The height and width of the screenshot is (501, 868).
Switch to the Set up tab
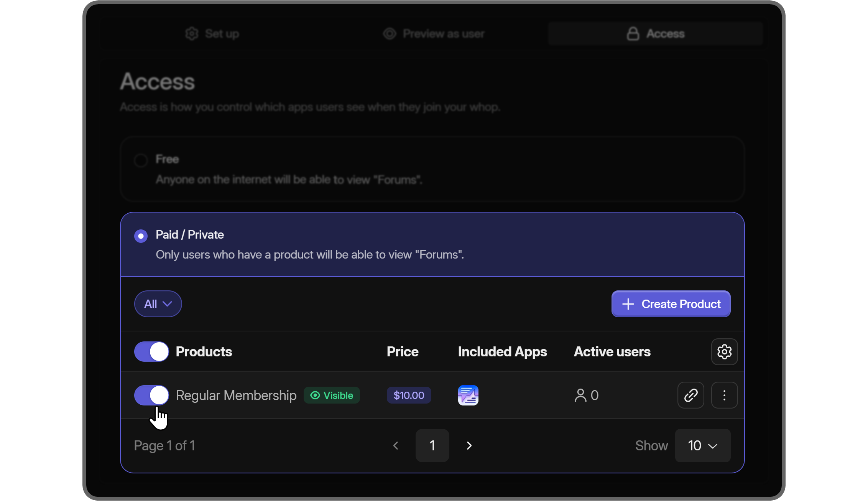coord(211,33)
